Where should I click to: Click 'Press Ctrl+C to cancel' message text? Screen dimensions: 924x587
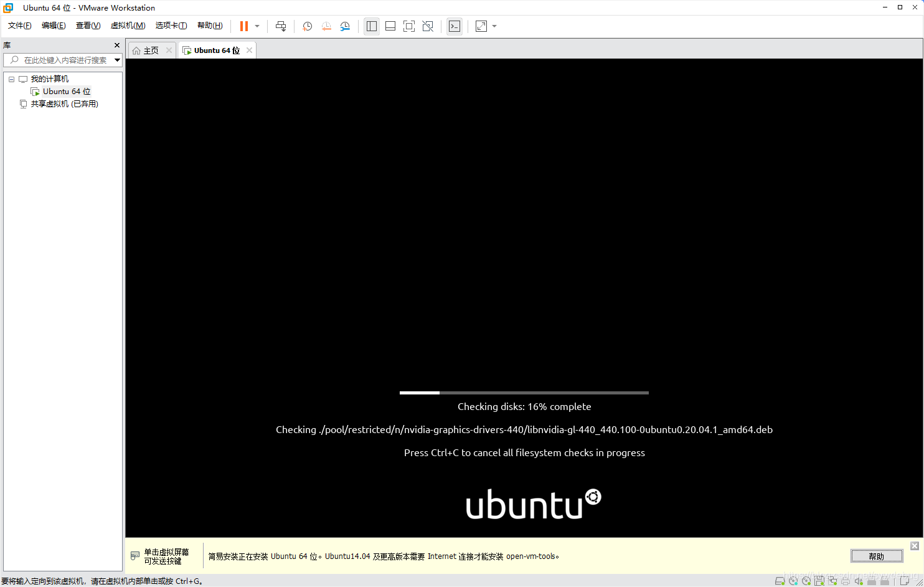(x=524, y=453)
